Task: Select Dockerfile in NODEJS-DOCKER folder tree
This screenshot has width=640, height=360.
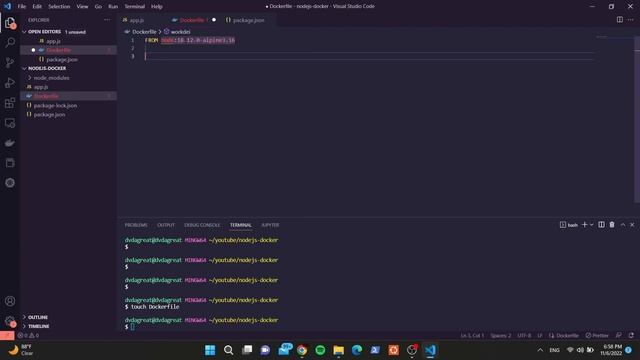Action: (x=46, y=96)
